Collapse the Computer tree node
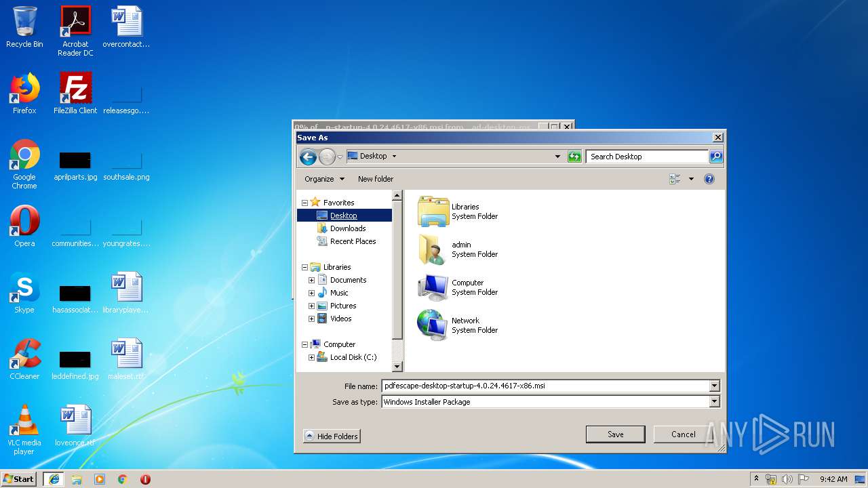Viewport: 868px width, 488px height. pos(304,344)
